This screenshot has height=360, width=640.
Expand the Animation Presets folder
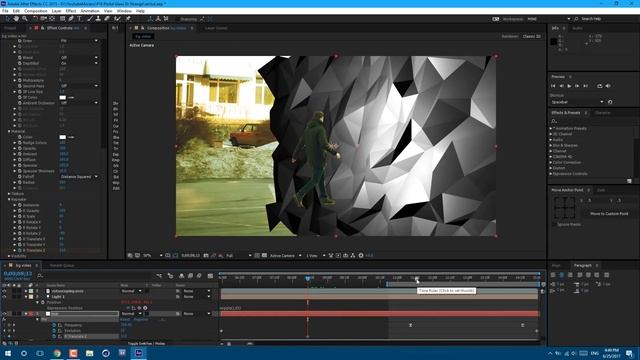coord(551,128)
